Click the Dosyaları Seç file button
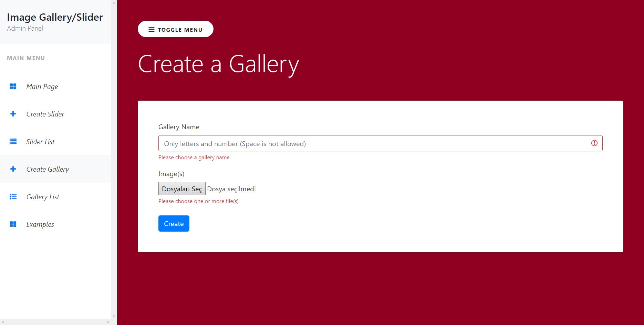This screenshot has height=325, width=644. (182, 189)
